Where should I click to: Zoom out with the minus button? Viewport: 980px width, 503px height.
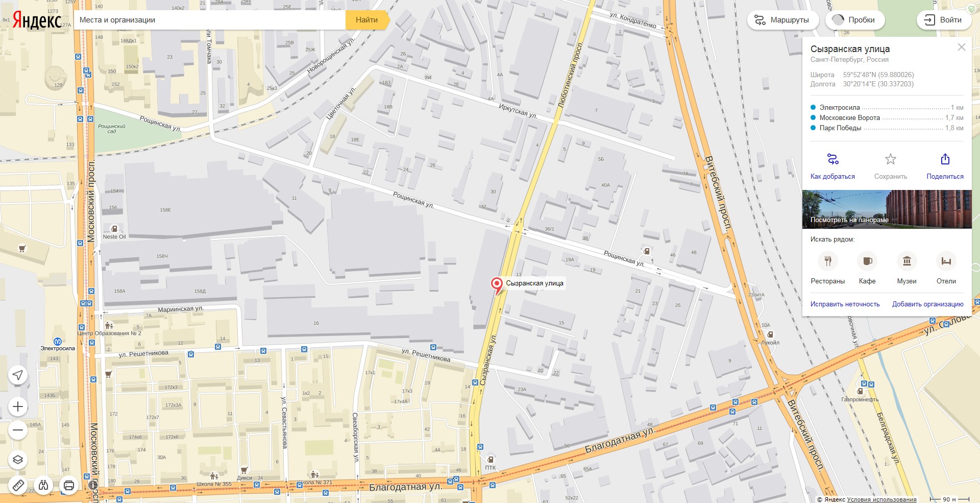coord(18,430)
